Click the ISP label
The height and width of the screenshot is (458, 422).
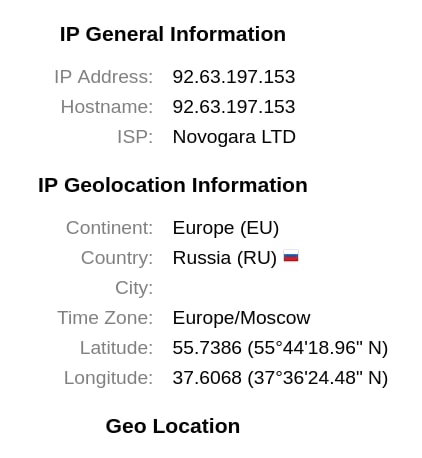click(x=135, y=137)
